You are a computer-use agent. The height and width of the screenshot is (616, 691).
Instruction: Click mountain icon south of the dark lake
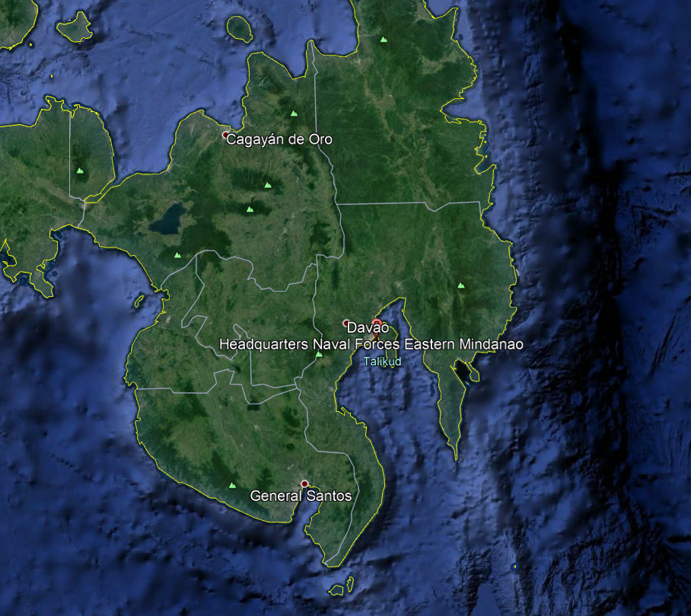(177, 255)
